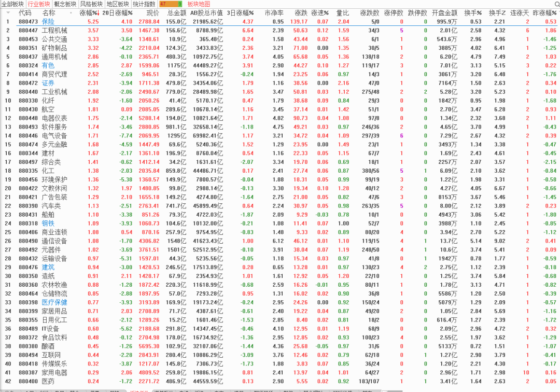Sort by AB股总市值 column header

tap(206, 13)
